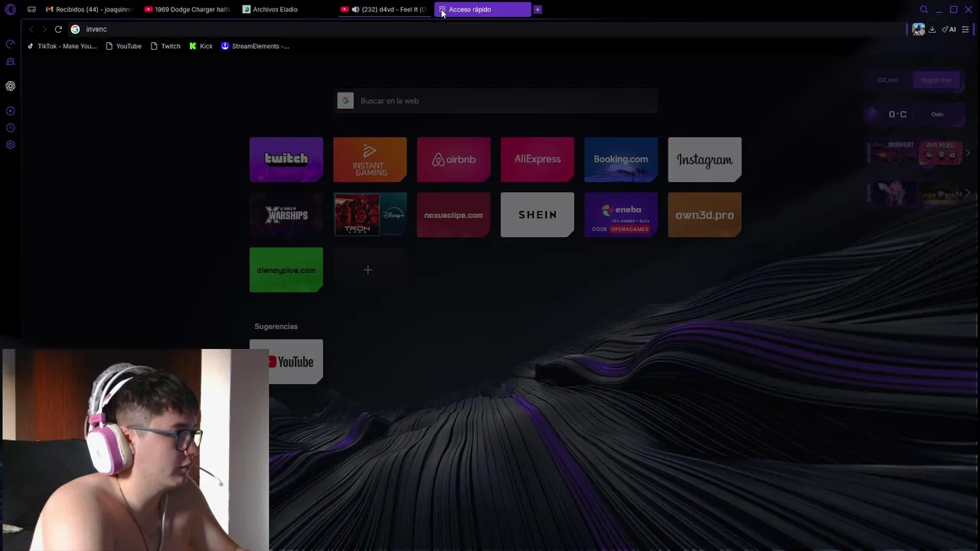
Task: Add a new speed dial with plus tile
Action: click(368, 270)
